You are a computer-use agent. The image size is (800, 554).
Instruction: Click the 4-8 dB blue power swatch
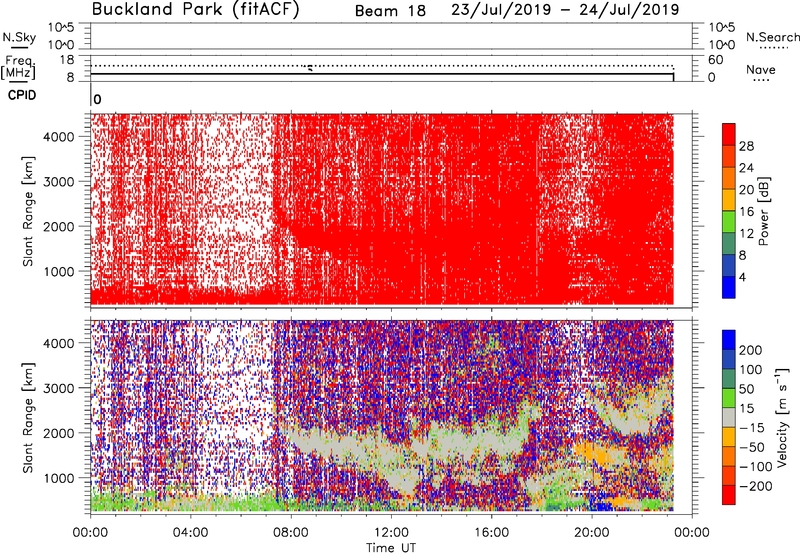pos(729,266)
